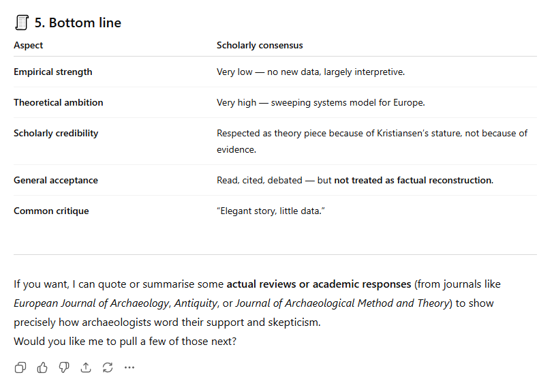Open the three-dot more actions menu
Viewport: 554px width, 392px height.
[x=129, y=367]
